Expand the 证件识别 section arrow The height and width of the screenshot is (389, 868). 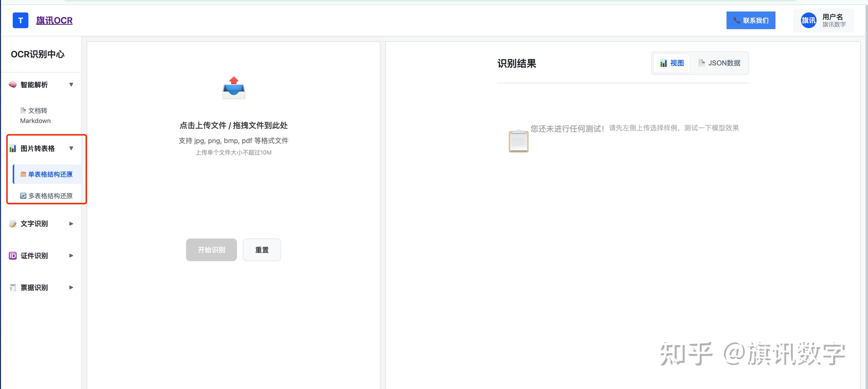tap(71, 256)
